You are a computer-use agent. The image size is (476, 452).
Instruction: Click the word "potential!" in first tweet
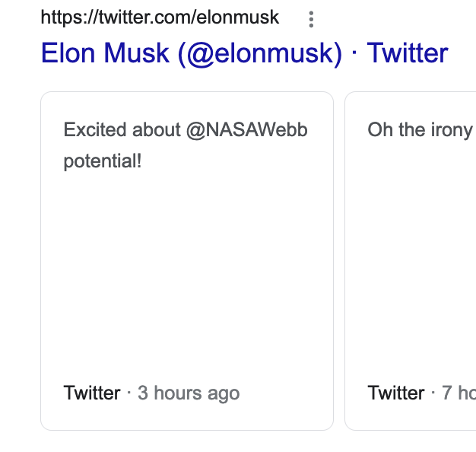tap(103, 161)
